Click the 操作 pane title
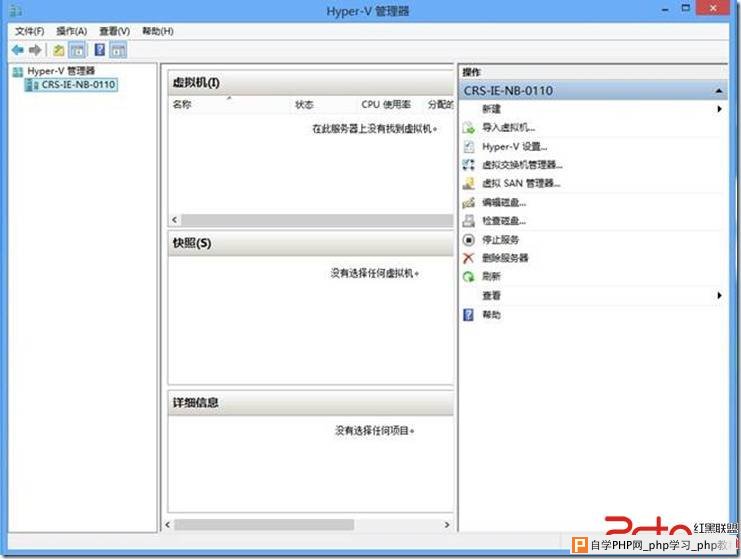 [x=472, y=72]
